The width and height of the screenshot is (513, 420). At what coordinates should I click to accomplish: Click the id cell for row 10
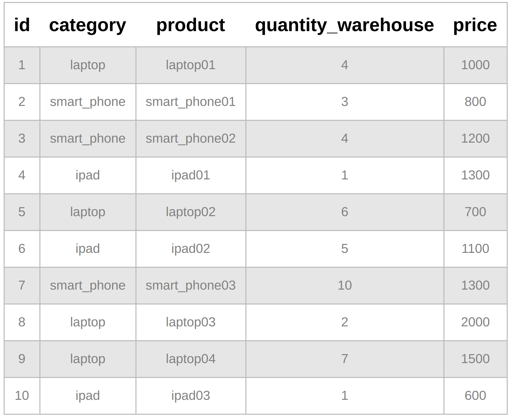click(x=22, y=396)
